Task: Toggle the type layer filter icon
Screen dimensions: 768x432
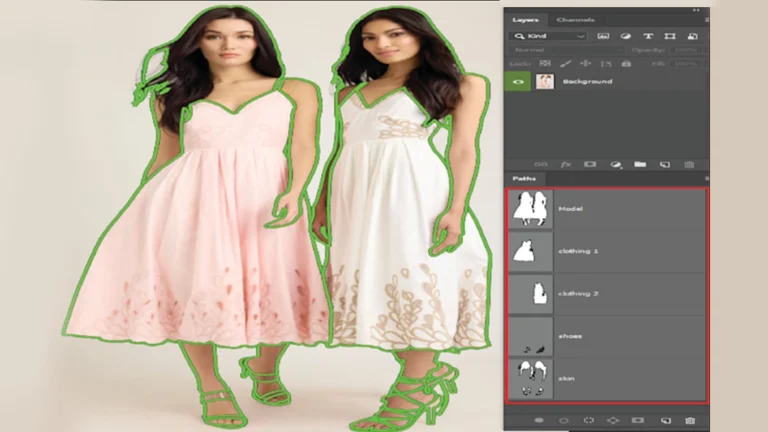Action: coord(648,36)
